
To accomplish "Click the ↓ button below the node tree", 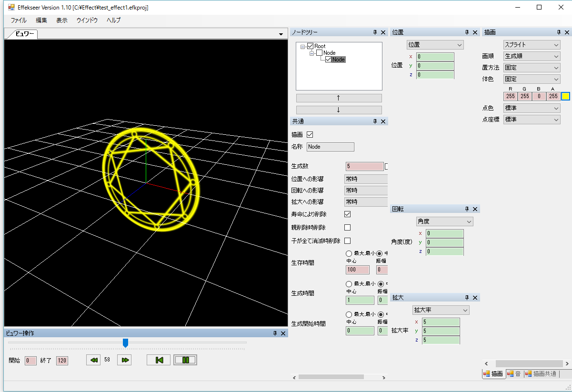I will tap(339, 109).
